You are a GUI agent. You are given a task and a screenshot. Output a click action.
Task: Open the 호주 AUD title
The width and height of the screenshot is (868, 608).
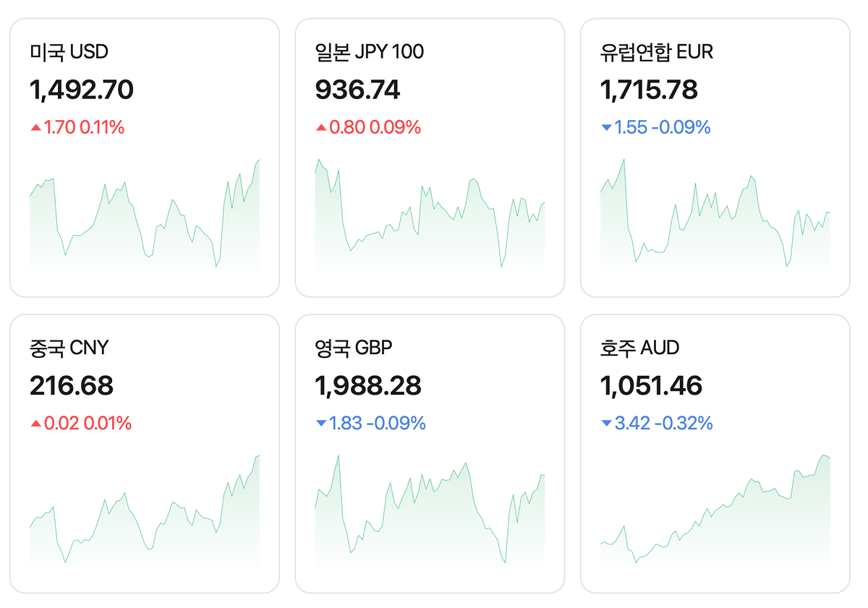[639, 348]
